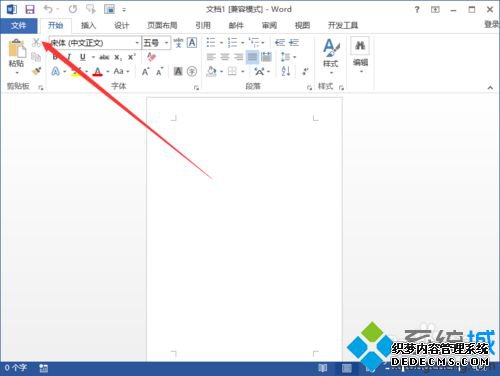This screenshot has height=376, width=500.
Task: Collapse the ribbon chevron
Action: [x=490, y=88]
